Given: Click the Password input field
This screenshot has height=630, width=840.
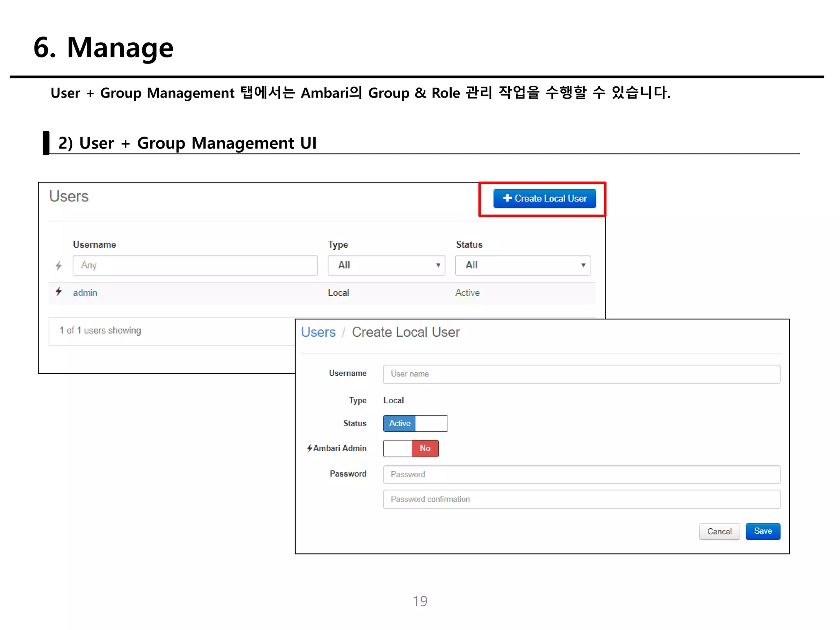Looking at the screenshot, I should click(582, 475).
